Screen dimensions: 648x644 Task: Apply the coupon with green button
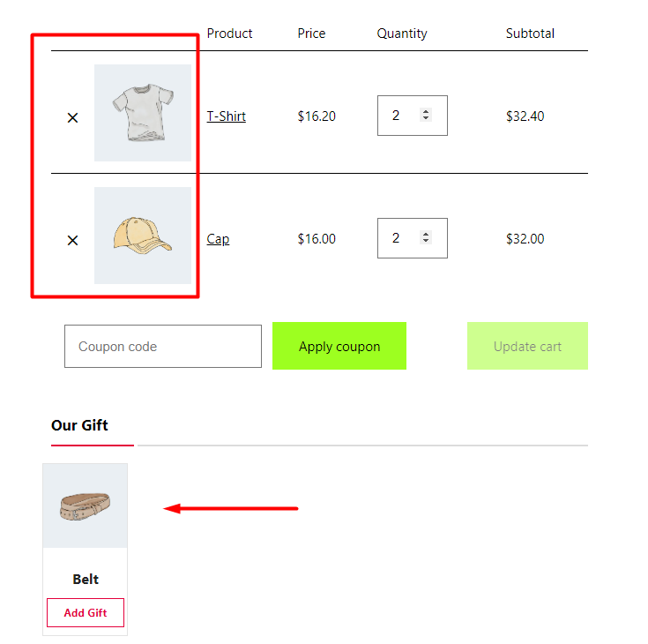(339, 346)
